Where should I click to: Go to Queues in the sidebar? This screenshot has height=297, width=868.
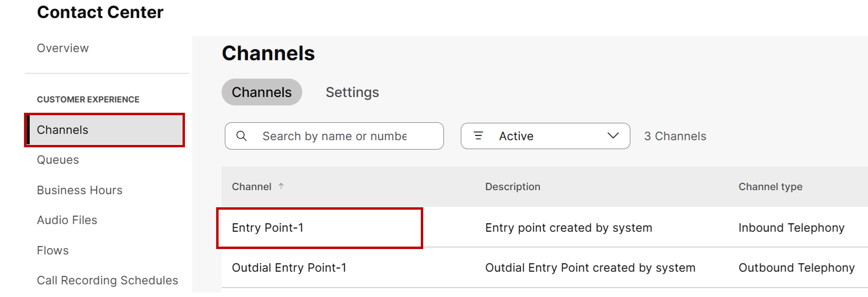[x=58, y=160]
